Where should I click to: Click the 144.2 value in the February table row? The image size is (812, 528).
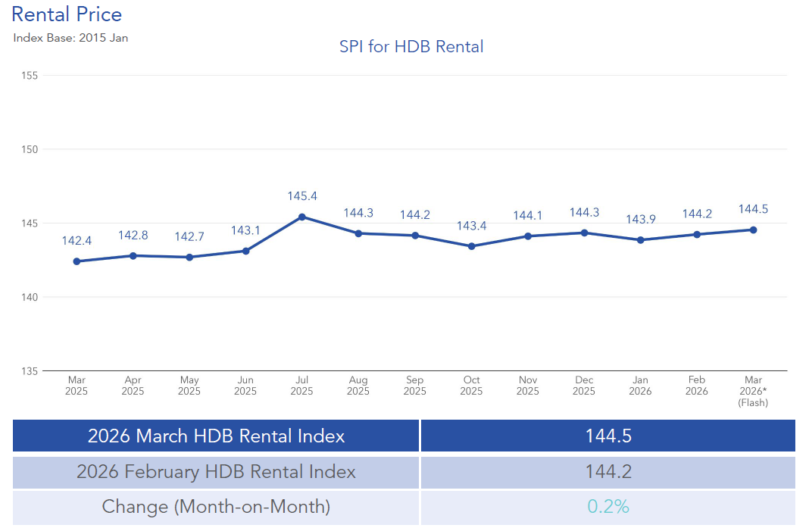point(607,472)
